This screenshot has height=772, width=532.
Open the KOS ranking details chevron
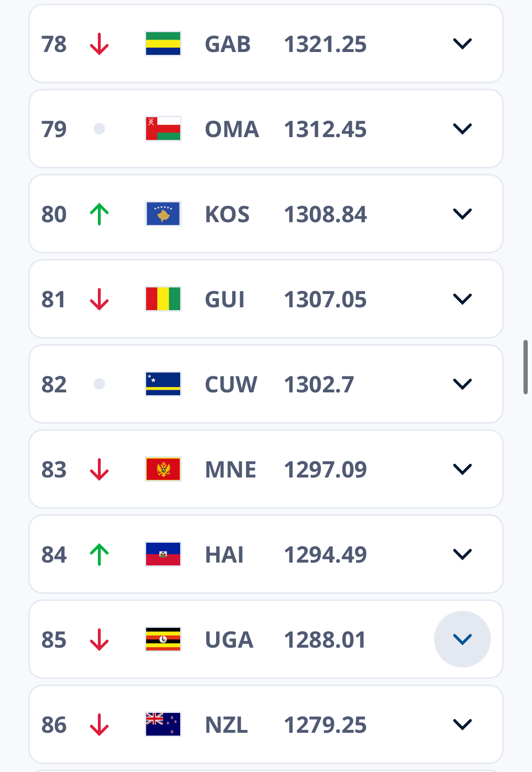point(462,214)
